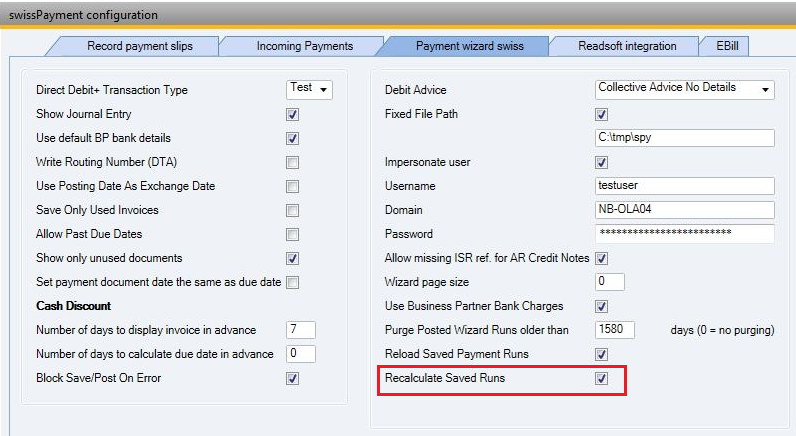Click the Debit Advice label
796x436 pixels.
[x=415, y=90]
